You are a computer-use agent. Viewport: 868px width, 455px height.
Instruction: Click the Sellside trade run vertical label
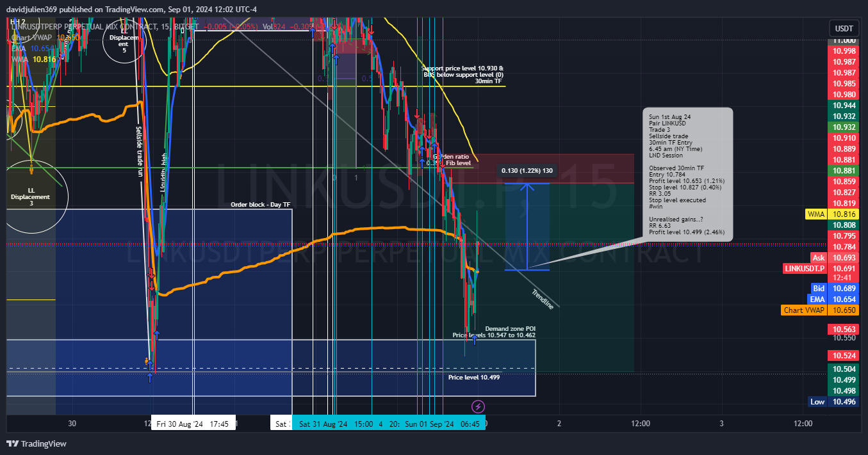[138, 151]
